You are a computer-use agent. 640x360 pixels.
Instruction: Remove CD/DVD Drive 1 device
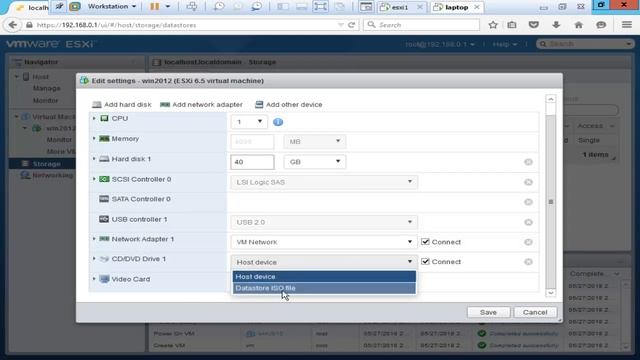point(528,262)
